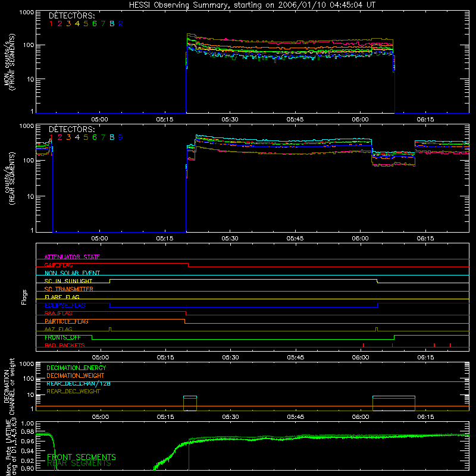The image size is (476, 476).
Task: Click the ATTENUATOR_STATE flag label
Action: [x=72, y=257]
